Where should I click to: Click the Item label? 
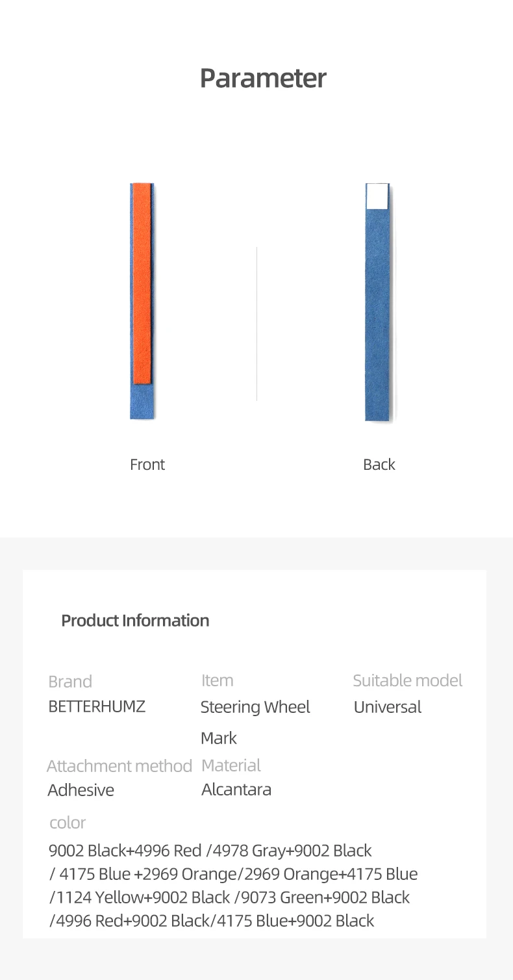(x=217, y=680)
